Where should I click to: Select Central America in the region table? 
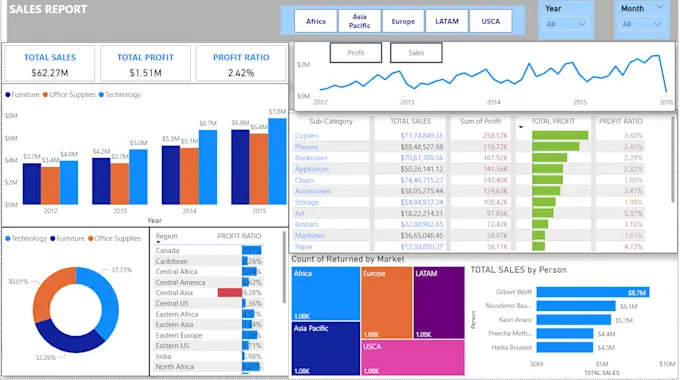tap(208, 282)
